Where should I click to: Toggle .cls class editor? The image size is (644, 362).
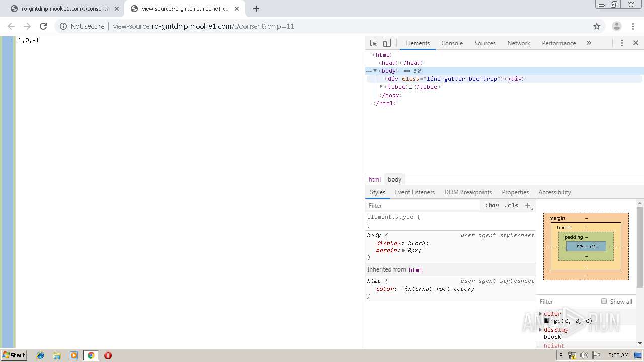point(511,205)
